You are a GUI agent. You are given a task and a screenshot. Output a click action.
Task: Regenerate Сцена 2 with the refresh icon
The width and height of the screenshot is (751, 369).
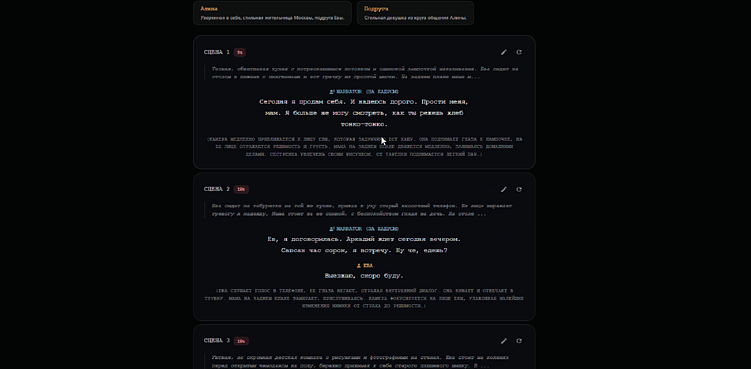click(x=519, y=189)
